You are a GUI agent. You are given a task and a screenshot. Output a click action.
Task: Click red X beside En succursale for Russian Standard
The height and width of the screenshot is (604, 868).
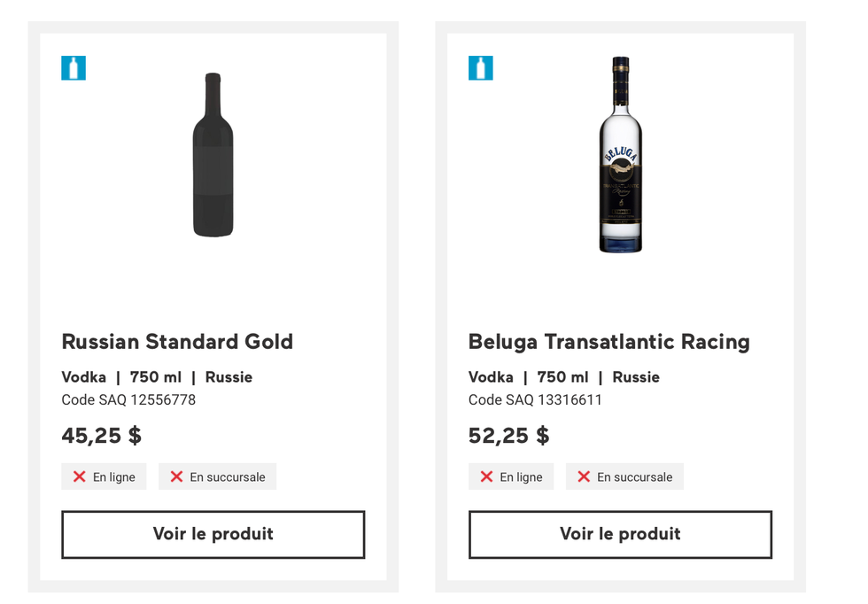click(176, 476)
